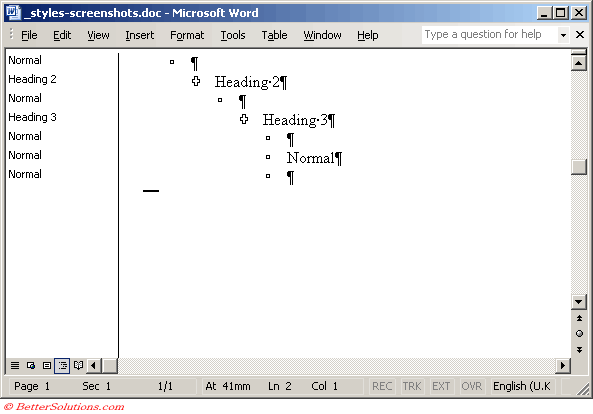
Task: Collapse the Heading 3 outline plus symbol
Action: click(244, 119)
